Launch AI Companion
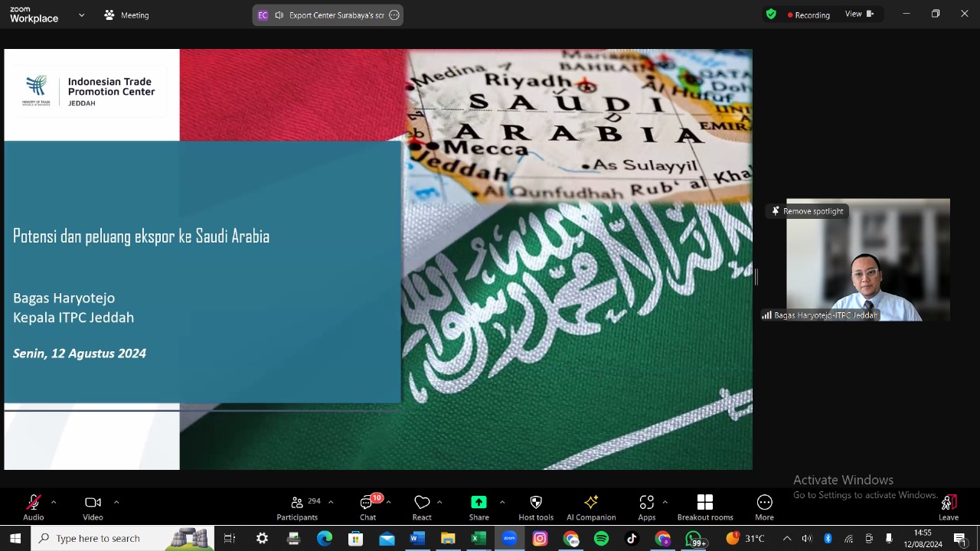The image size is (980, 551). tap(591, 507)
